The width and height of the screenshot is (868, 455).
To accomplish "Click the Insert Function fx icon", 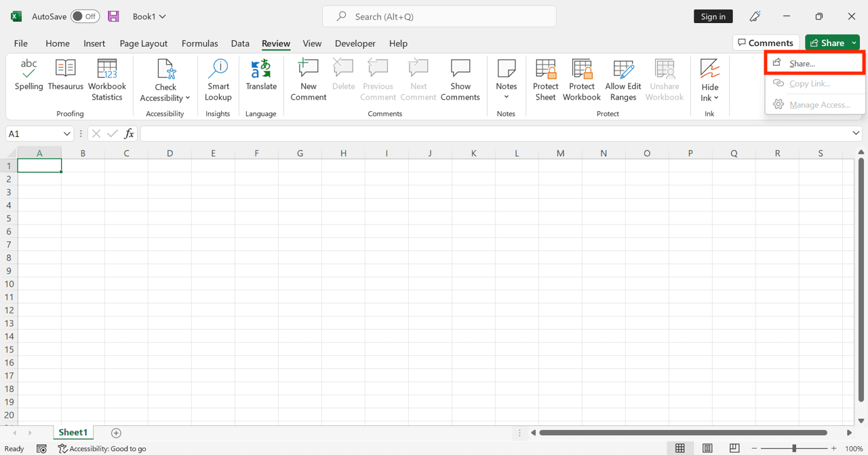I will (129, 134).
